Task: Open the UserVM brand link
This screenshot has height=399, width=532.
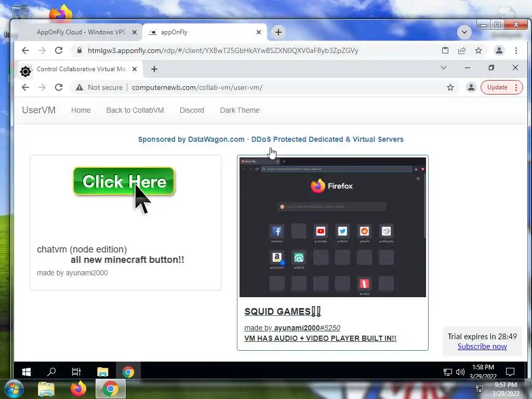Action: (38, 110)
